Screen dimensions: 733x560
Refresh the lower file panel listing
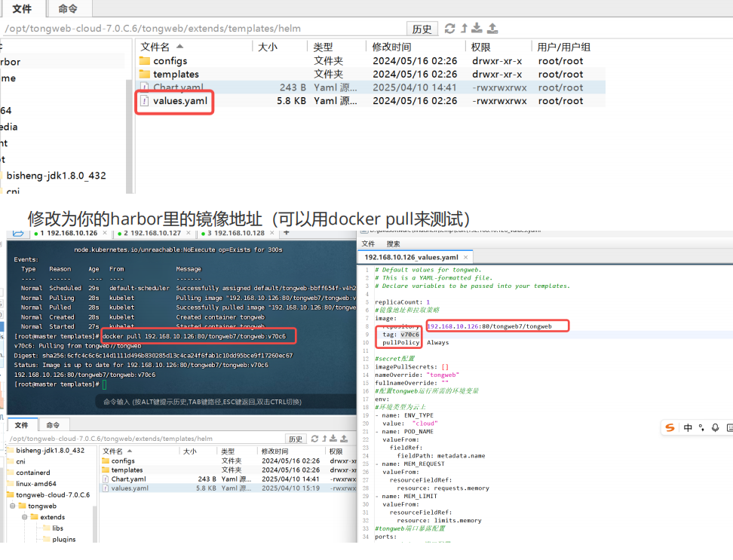[314, 439]
